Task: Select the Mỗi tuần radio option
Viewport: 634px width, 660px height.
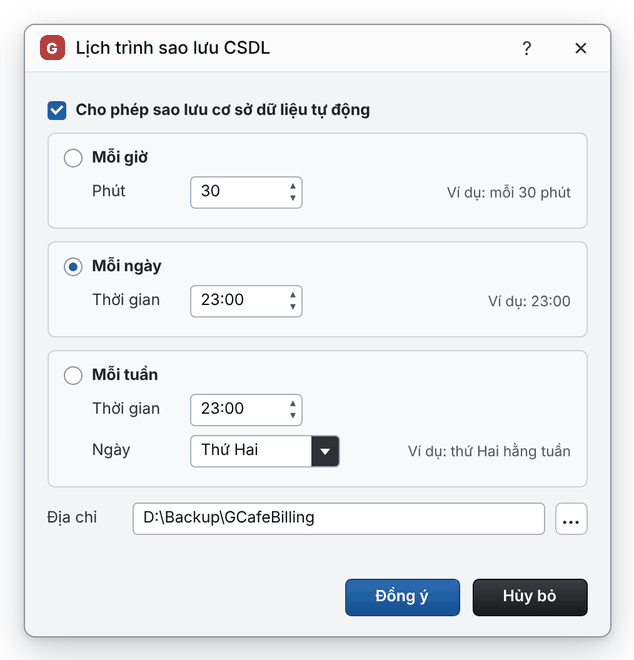Action: pyautogui.click(x=73, y=375)
